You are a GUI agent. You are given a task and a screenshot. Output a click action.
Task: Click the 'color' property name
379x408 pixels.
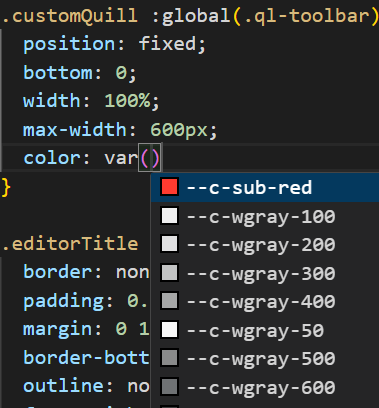pyautogui.click(x=52, y=158)
